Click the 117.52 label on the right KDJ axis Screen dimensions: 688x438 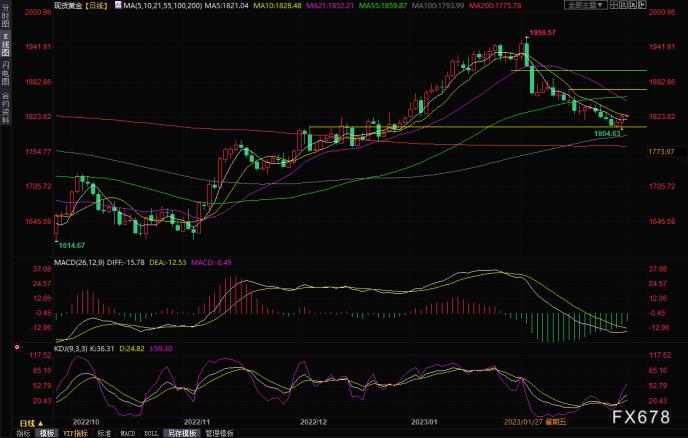point(660,355)
